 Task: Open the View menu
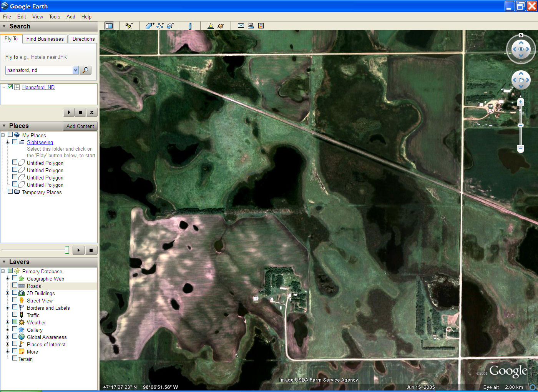point(38,17)
